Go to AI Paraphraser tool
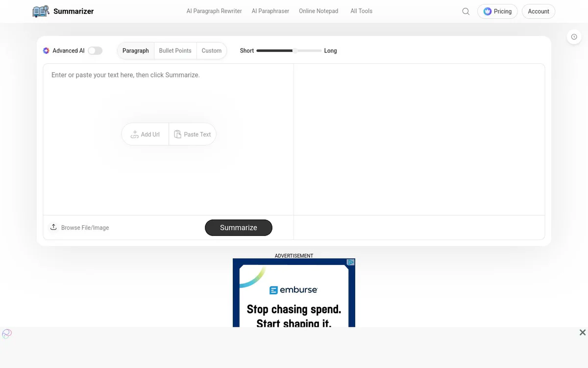The height and width of the screenshot is (368, 588). [270, 11]
